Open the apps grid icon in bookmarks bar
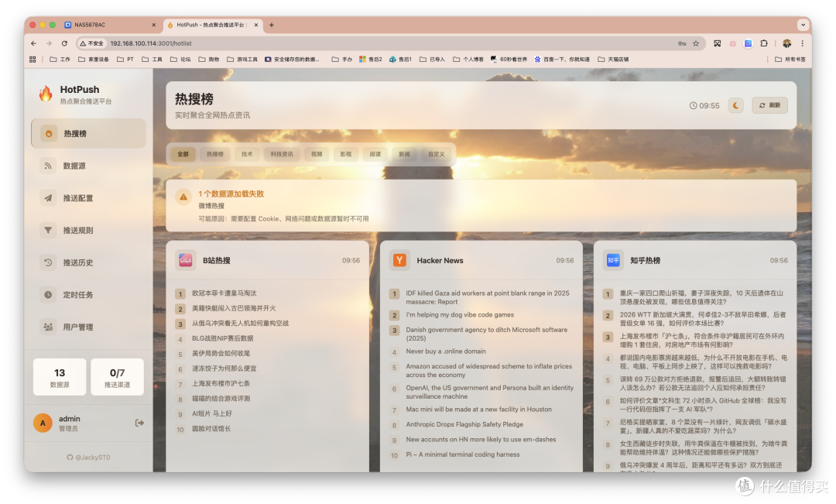836x504 pixels. 33,59
